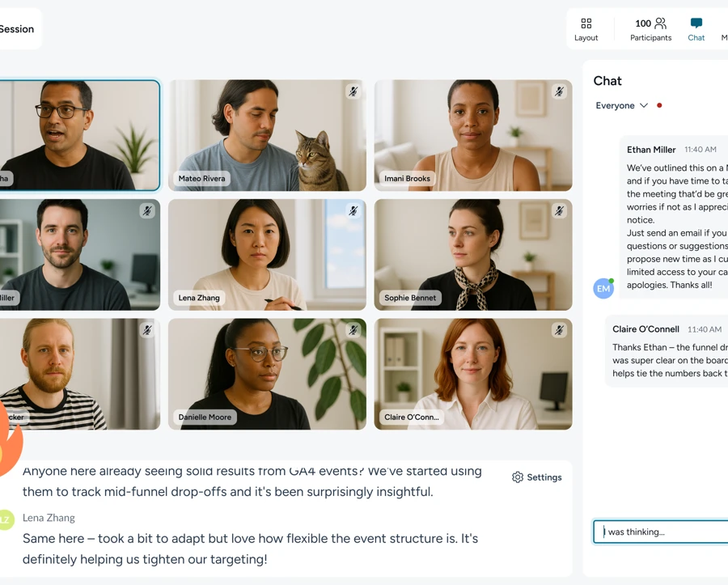Select Mateo Rivera's video tile
Viewport: 728px width, 585px height.
point(267,134)
